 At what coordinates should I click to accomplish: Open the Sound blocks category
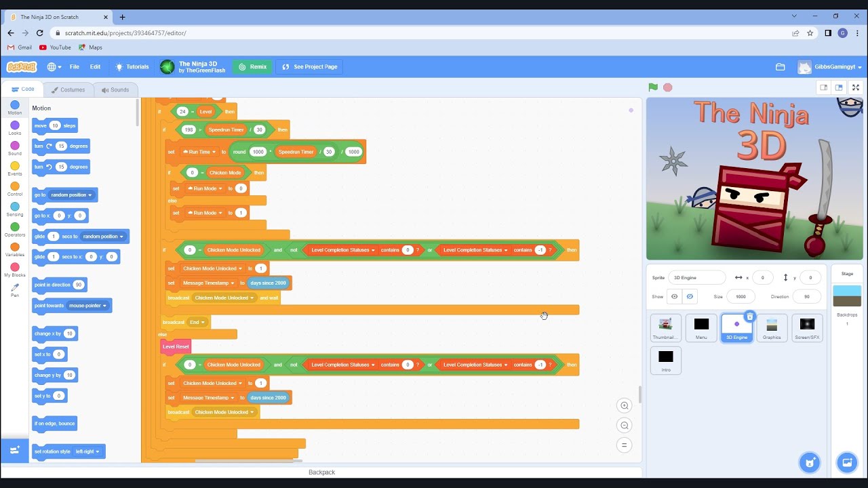coord(15,148)
